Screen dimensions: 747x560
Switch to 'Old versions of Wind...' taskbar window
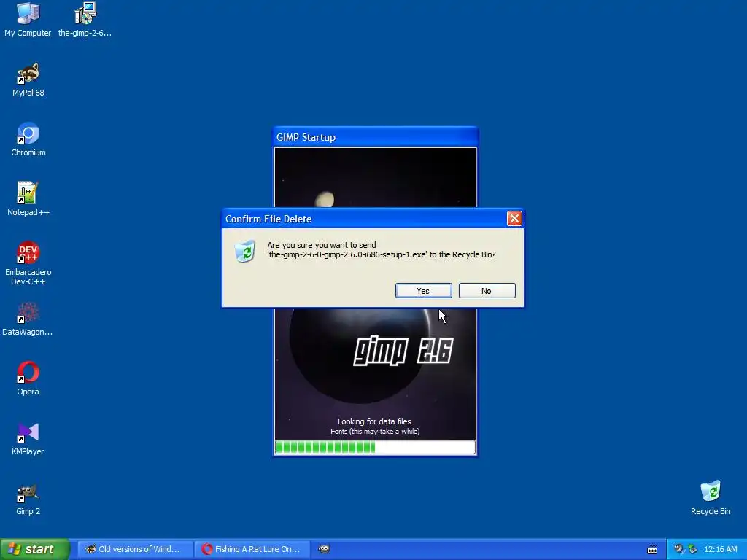tap(135, 549)
